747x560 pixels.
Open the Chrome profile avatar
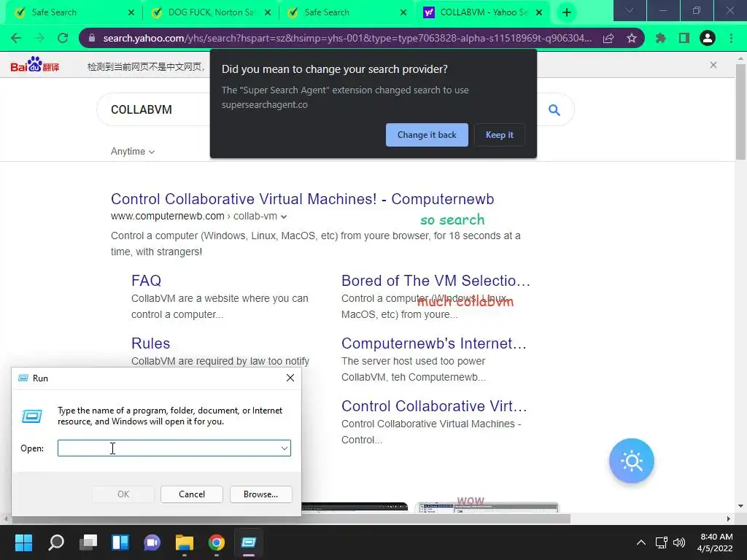pyautogui.click(x=708, y=38)
